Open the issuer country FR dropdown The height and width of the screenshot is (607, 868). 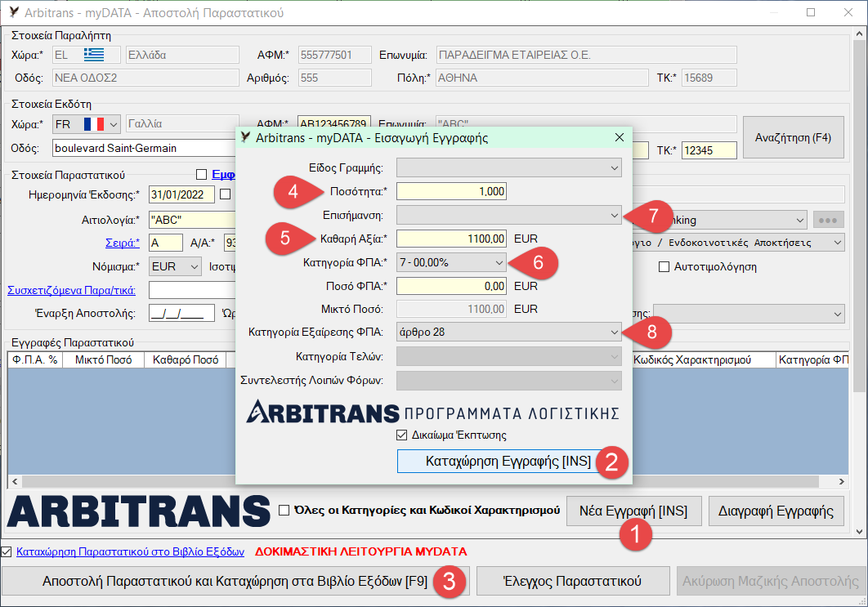pyautogui.click(x=87, y=124)
